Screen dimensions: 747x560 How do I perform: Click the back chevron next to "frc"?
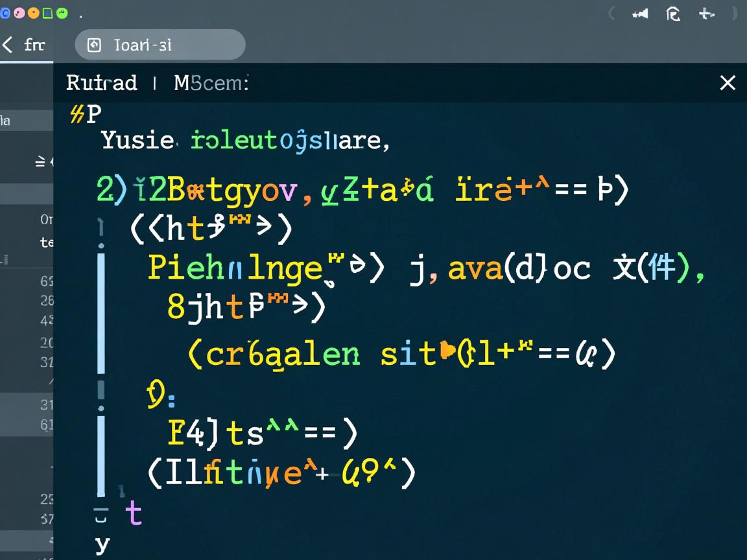(8, 45)
